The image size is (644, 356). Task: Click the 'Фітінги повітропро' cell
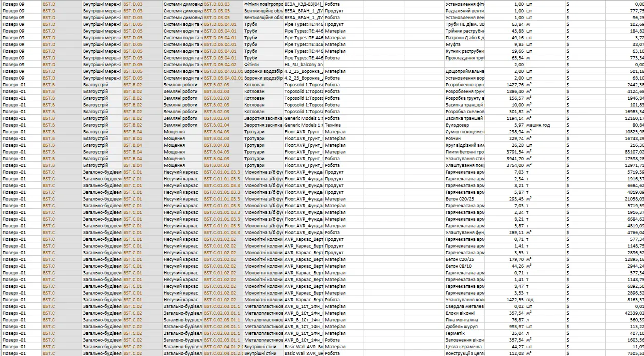[263, 4]
